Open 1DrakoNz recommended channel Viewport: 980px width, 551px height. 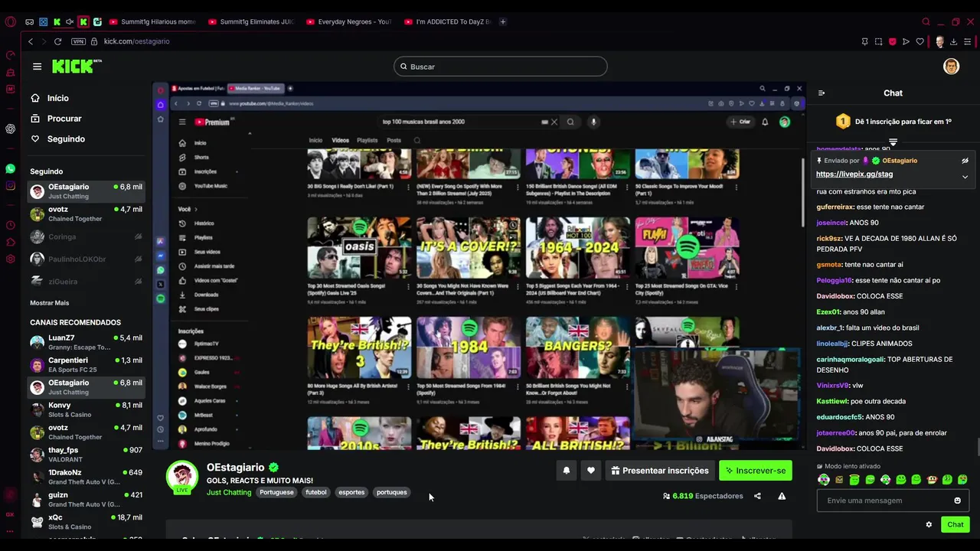86,477
